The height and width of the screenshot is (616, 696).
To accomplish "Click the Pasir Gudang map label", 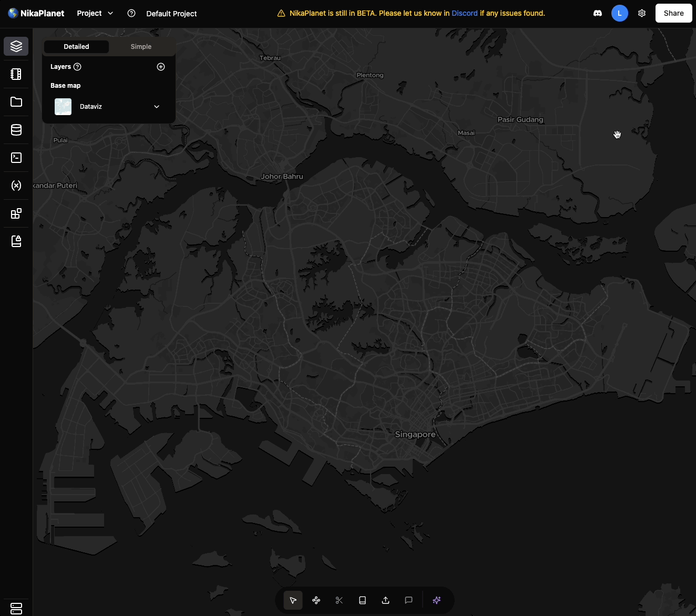I will click(x=520, y=120).
